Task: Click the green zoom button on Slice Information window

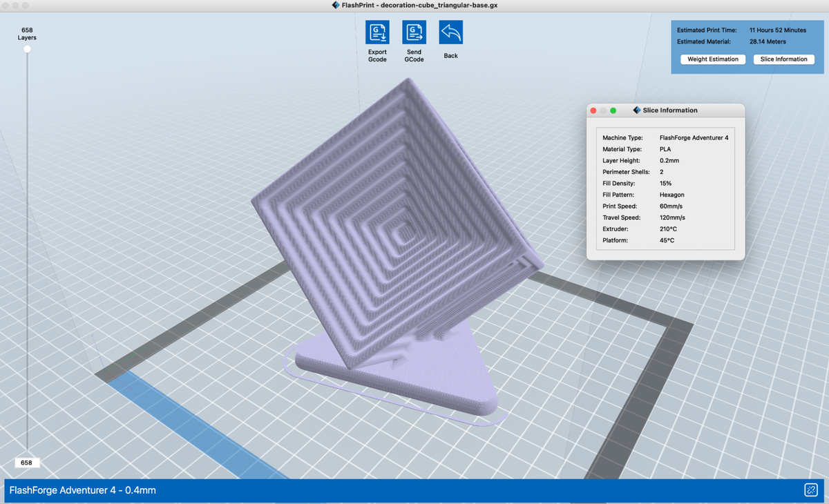Action: (x=613, y=110)
